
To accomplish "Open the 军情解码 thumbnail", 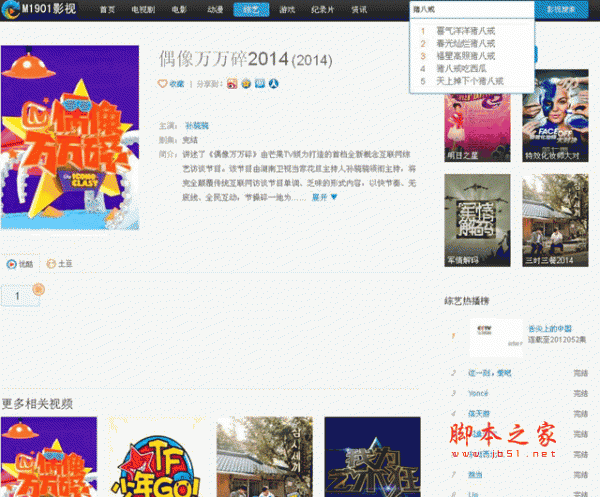I will coord(477,220).
